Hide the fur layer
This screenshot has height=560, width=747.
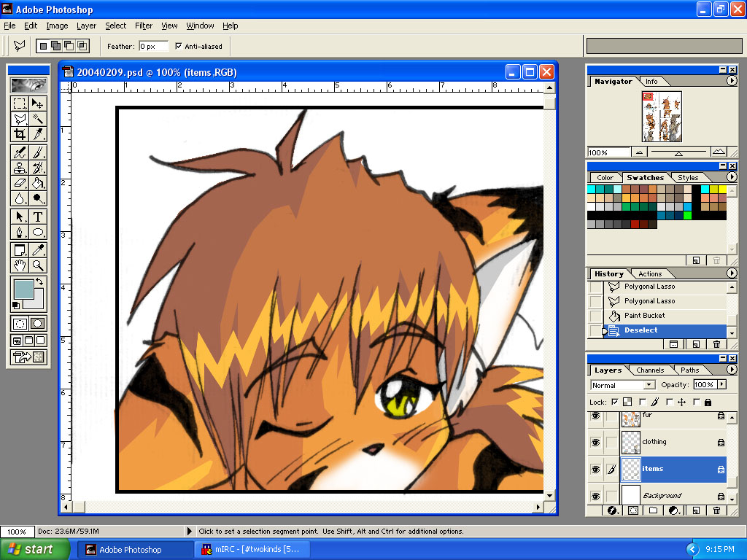click(595, 416)
